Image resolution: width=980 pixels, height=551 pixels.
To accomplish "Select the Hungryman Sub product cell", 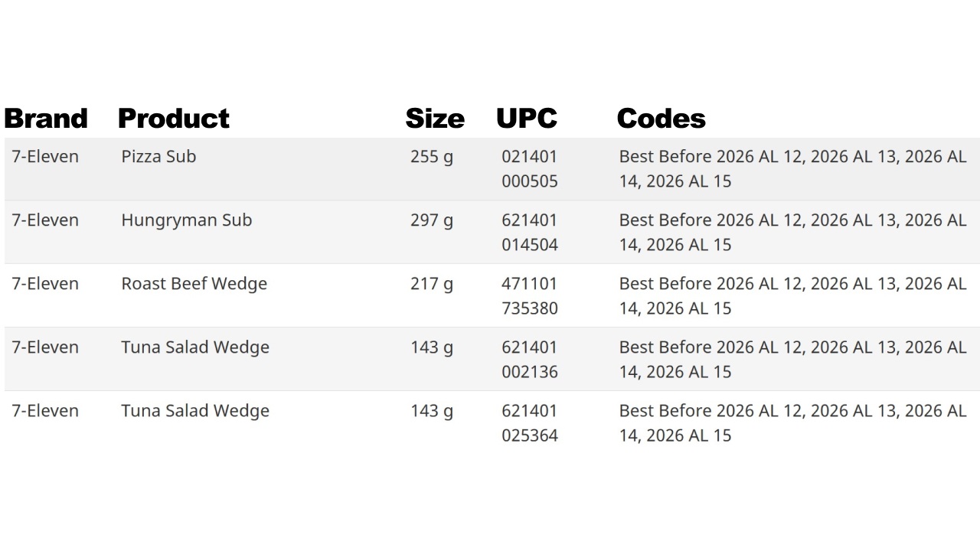I will [x=187, y=220].
